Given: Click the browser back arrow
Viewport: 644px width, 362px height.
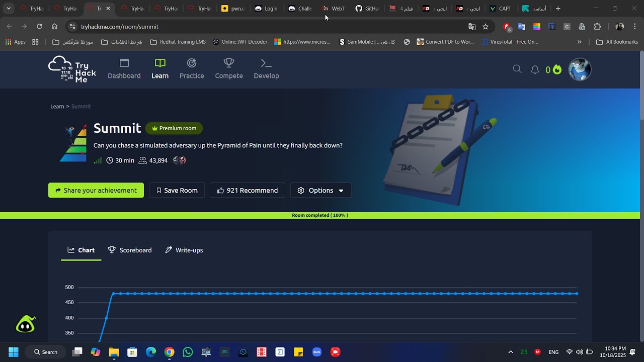Looking at the screenshot, I should tap(10, 27).
